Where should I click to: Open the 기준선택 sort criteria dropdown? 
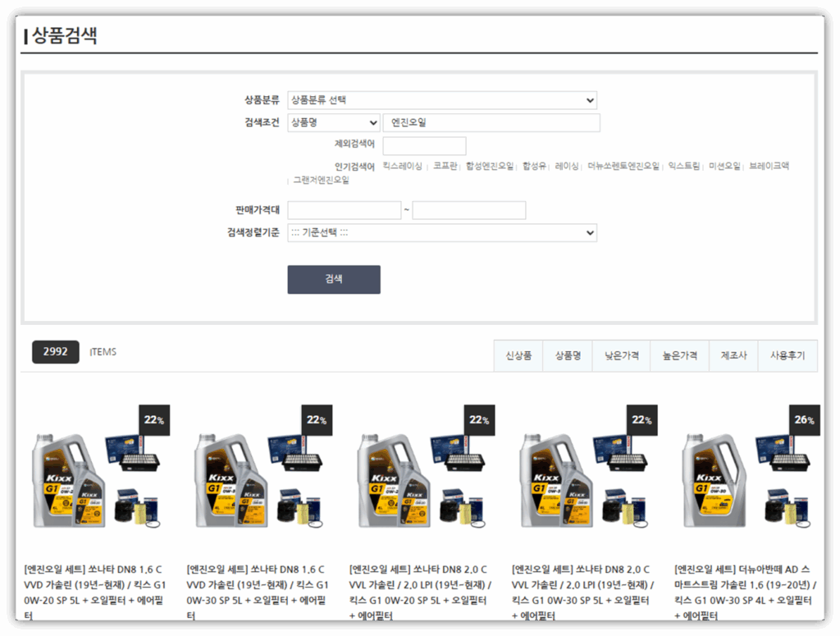pyautogui.click(x=441, y=233)
